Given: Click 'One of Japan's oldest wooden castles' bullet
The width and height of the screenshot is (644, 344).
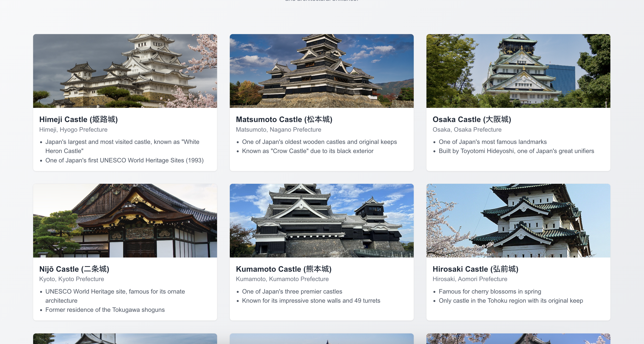Looking at the screenshot, I should [x=319, y=142].
